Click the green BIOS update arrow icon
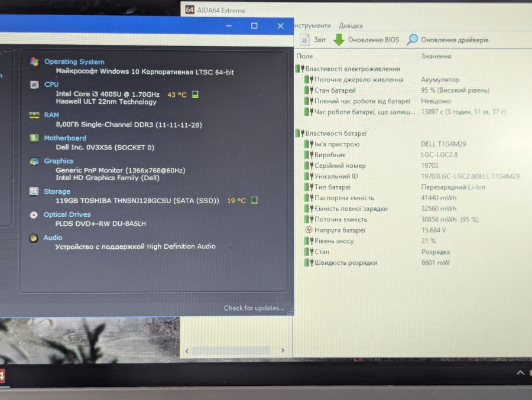Screen dimensions: 532x400 pyautogui.click(x=339, y=40)
